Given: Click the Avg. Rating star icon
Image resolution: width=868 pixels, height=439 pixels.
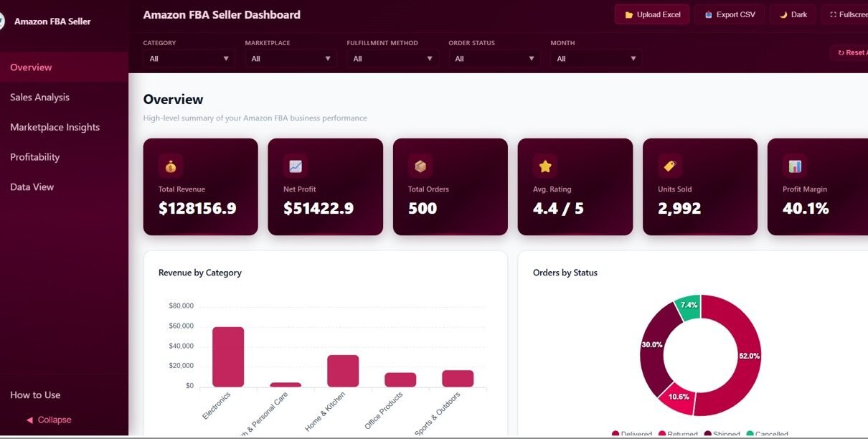Looking at the screenshot, I should [544, 166].
